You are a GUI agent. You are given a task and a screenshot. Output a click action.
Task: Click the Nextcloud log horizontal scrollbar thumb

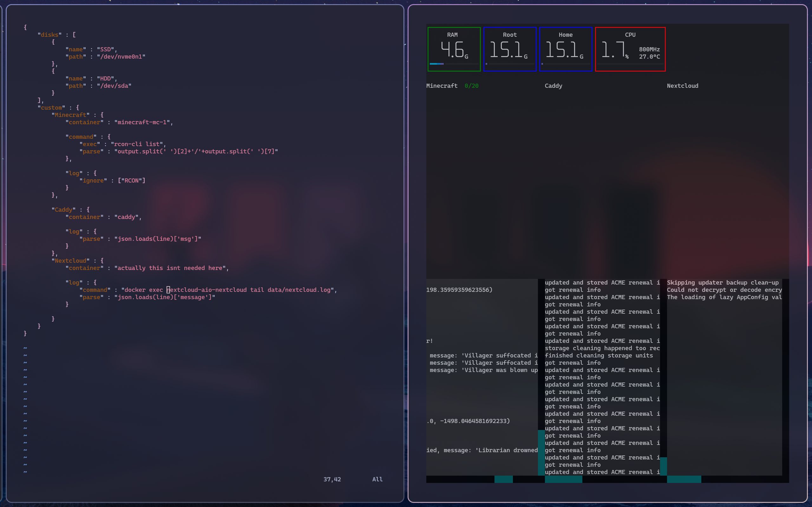[x=684, y=479]
